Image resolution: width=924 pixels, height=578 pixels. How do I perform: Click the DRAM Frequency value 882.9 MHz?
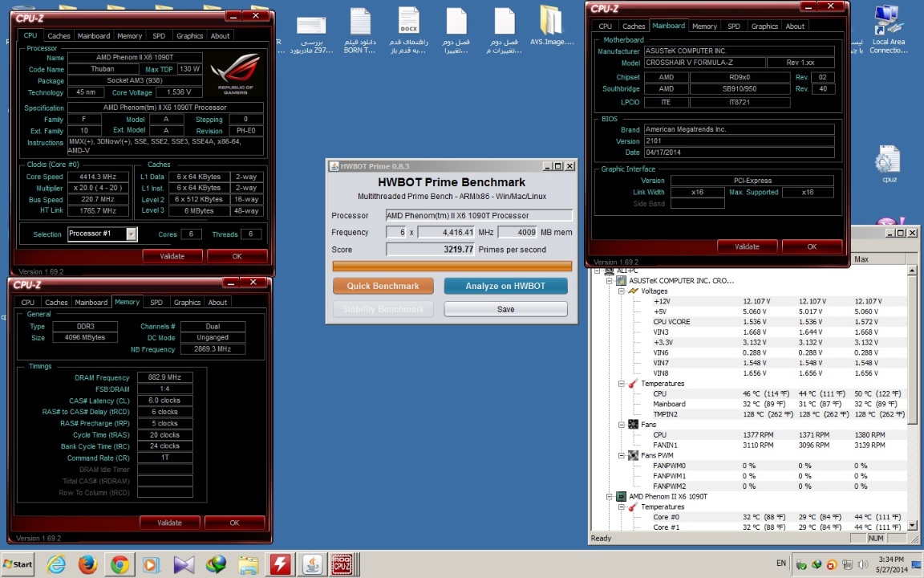[165, 377]
